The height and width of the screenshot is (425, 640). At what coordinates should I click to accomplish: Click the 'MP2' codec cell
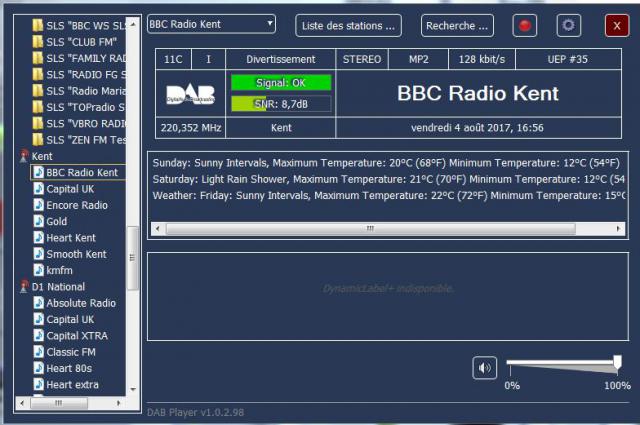click(419, 59)
